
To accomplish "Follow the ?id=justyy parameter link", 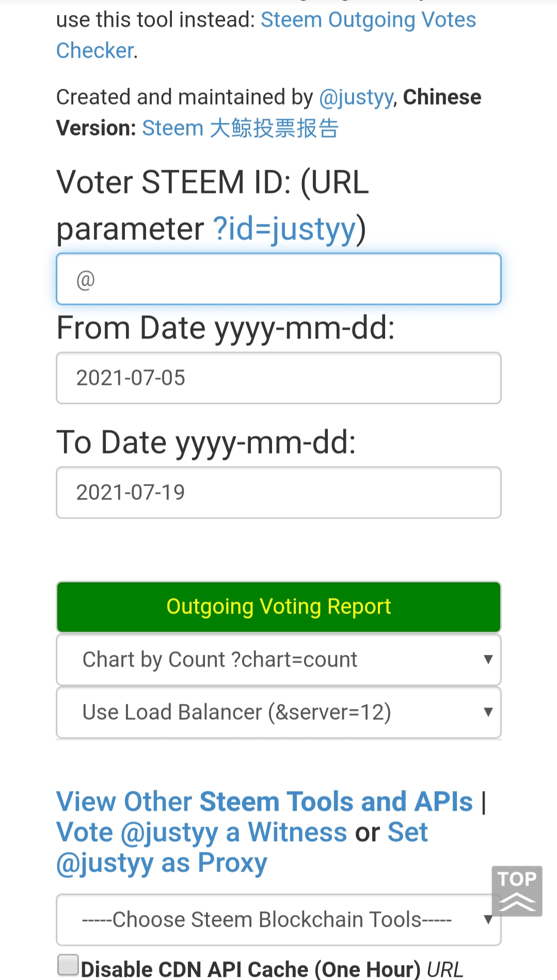I will coord(284,229).
